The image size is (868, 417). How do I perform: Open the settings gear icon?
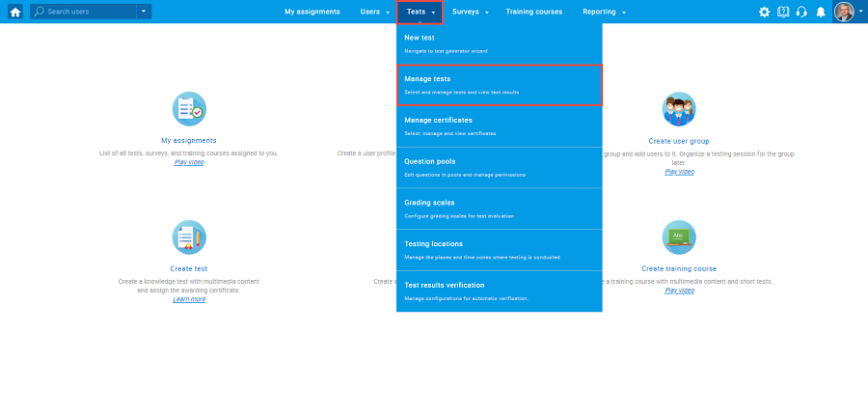click(764, 12)
